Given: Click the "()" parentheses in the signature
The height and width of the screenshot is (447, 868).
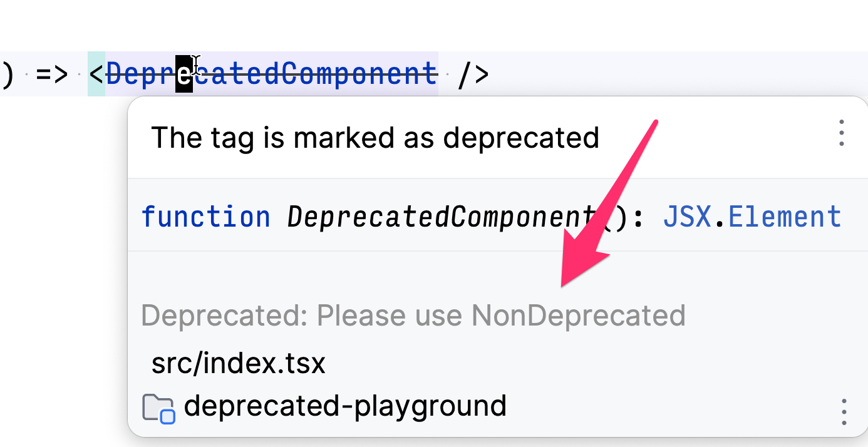Looking at the screenshot, I should coord(614,217).
